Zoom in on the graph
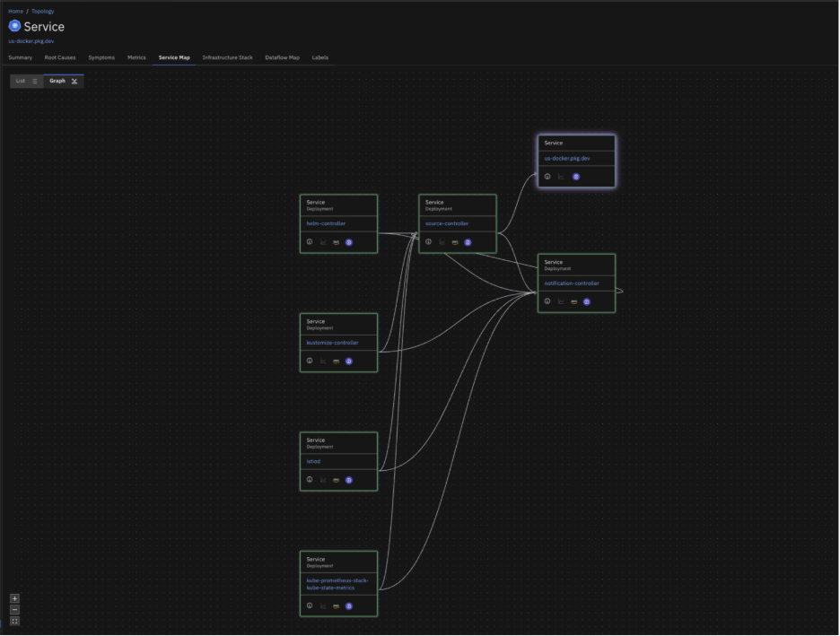Image resolution: width=840 pixels, height=636 pixels. pos(14,598)
